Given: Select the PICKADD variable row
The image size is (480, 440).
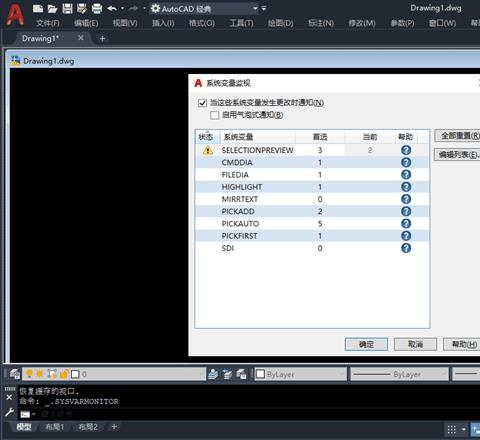Looking at the screenshot, I should click(x=312, y=211).
